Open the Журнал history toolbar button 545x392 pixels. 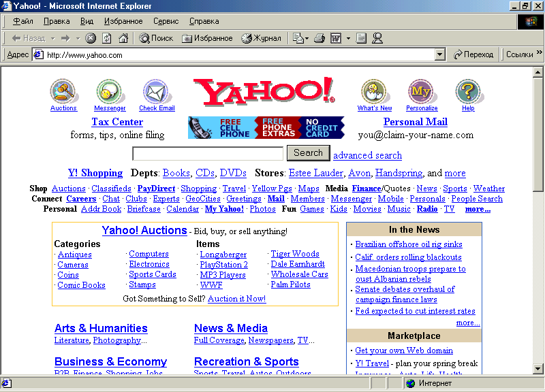[262, 38]
